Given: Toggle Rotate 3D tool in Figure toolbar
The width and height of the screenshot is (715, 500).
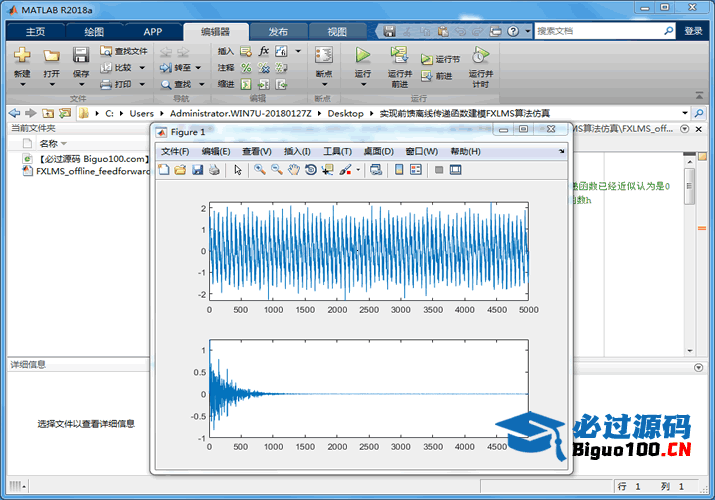Looking at the screenshot, I should (x=311, y=170).
